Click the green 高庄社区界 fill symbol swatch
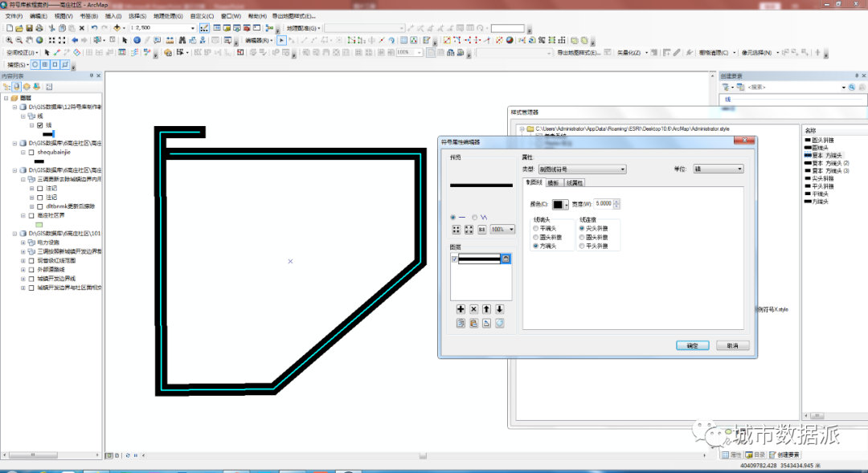 (39, 225)
